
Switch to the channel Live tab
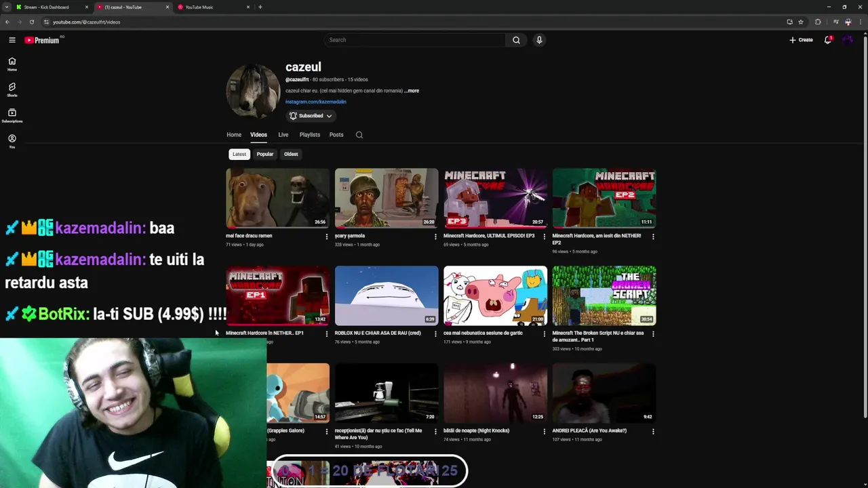(283, 135)
